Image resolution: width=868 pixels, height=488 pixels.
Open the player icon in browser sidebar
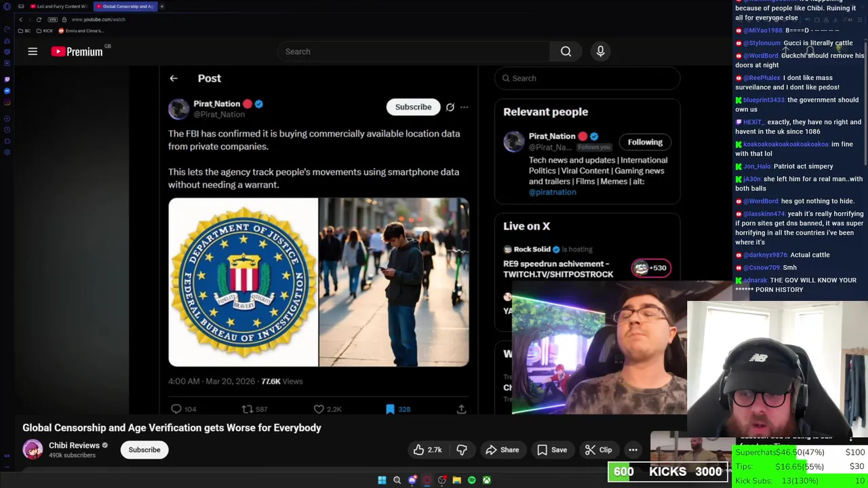point(7,119)
